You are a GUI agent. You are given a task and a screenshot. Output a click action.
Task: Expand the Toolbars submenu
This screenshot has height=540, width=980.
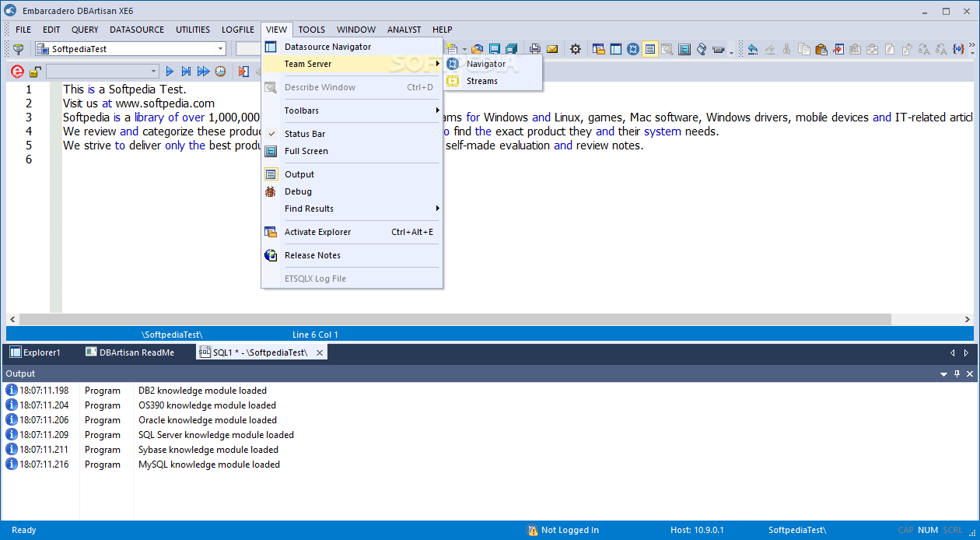coord(352,110)
